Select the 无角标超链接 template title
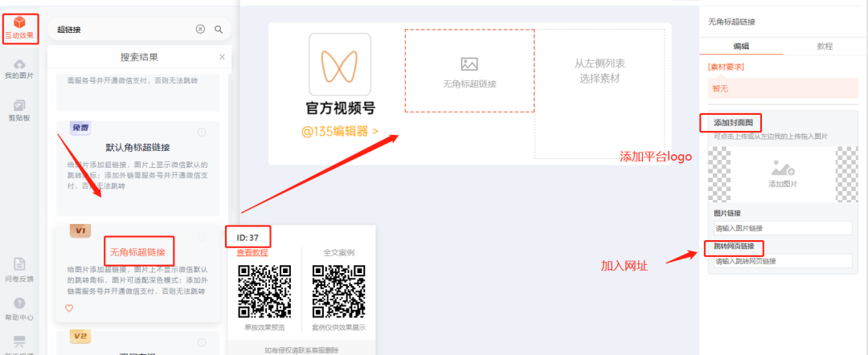The height and width of the screenshot is (355, 868). click(x=137, y=252)
